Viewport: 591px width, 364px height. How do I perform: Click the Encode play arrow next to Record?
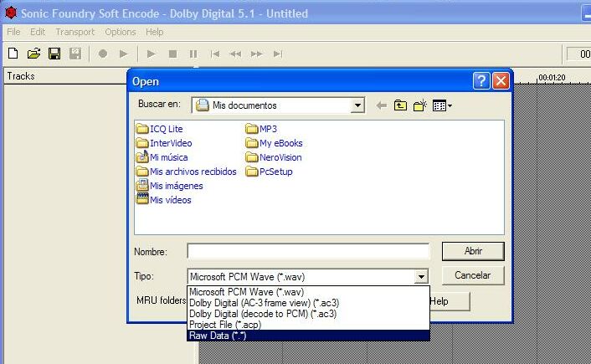(x=123, y=54)
